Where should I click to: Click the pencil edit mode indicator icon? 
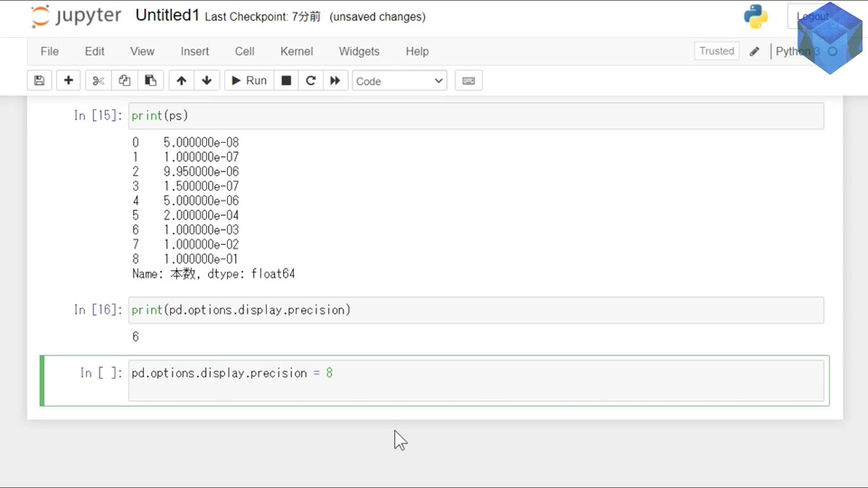[754, 52]
